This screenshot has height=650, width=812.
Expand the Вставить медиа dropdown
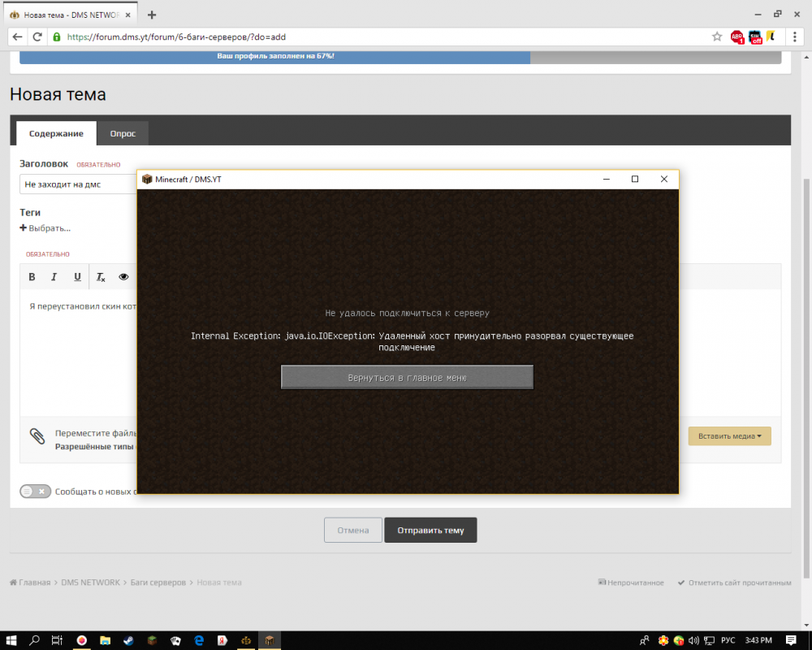[729, 436]
